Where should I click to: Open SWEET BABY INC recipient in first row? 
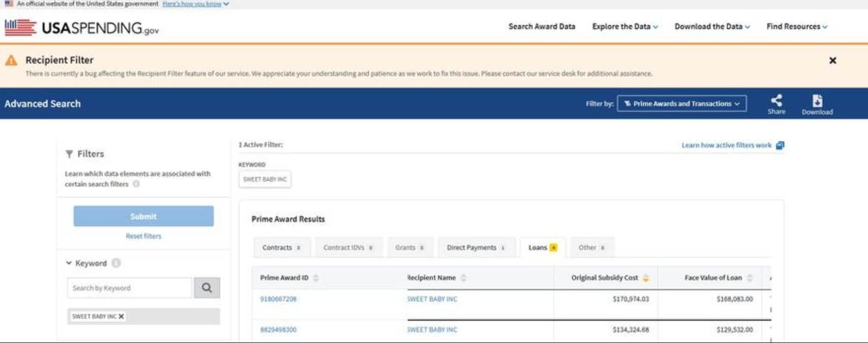(432, 299)
